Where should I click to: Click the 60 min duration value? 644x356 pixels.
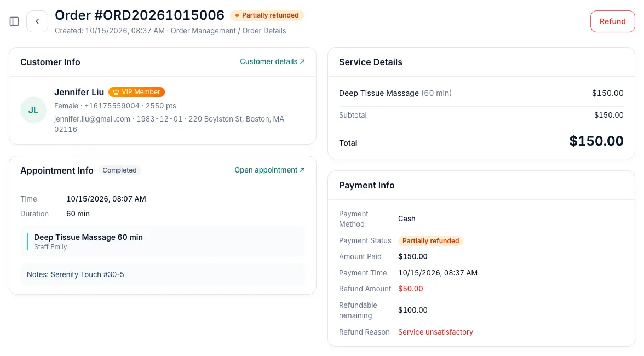tap(78, 214)
